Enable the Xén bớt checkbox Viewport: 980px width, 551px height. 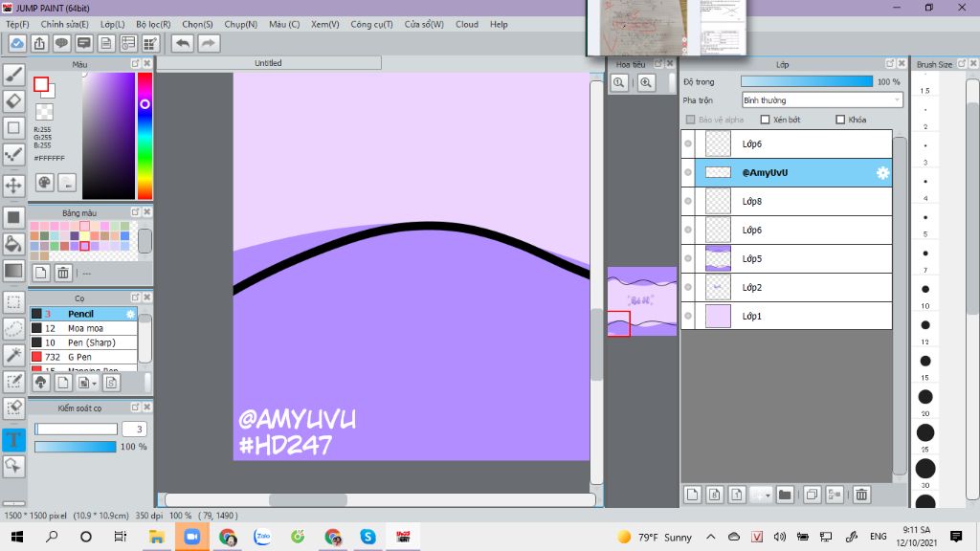coord(765,120)
